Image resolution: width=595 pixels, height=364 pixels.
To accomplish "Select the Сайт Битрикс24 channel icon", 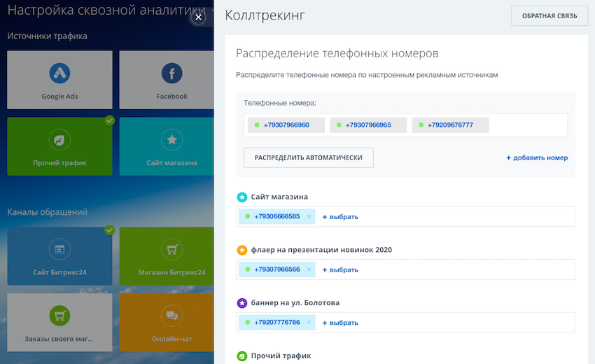I will click(x=59, y=249).
